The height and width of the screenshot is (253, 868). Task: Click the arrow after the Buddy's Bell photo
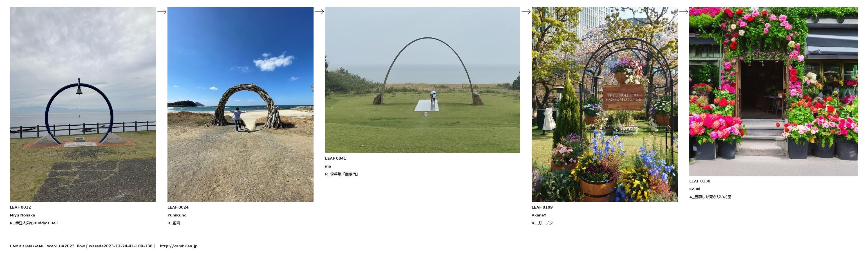coord(162,12)
